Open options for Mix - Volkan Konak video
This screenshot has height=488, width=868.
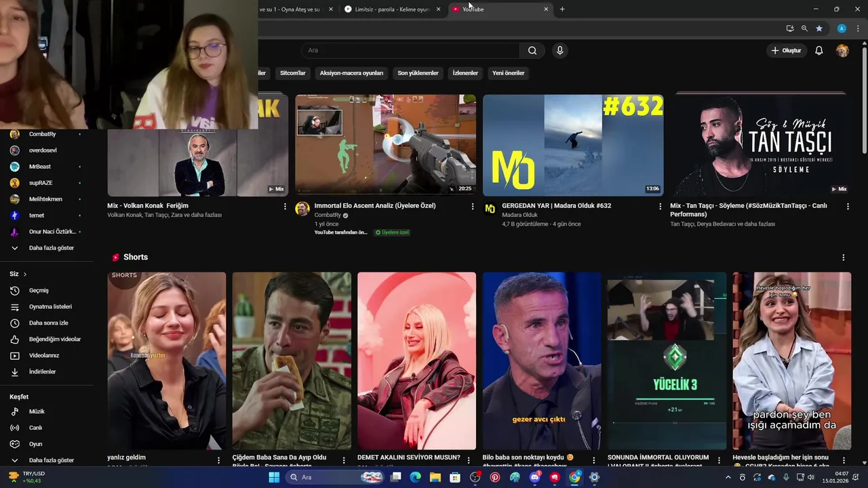click(x=285, y=206)
